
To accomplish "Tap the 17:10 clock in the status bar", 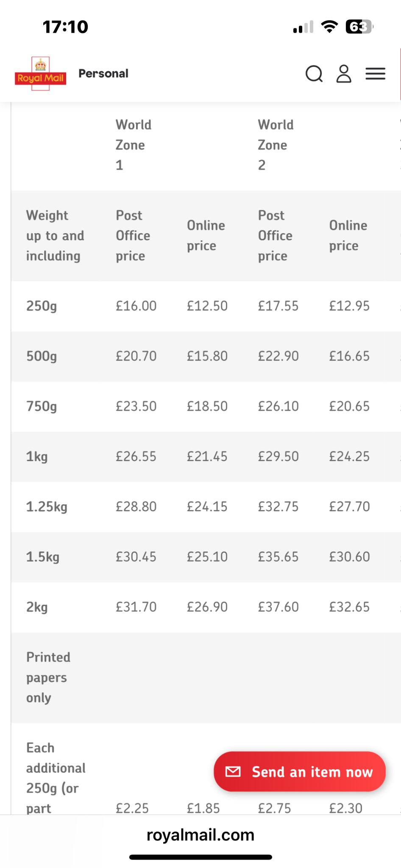I will click(65, 27).
